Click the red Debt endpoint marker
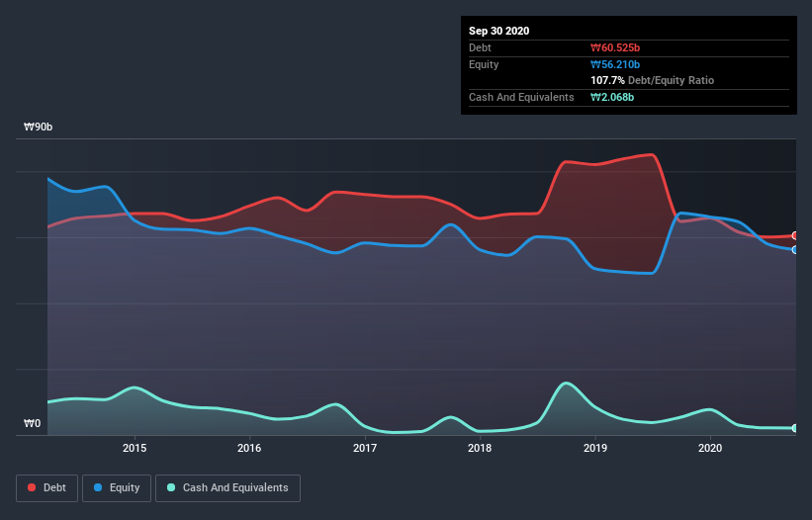The width and height of the screenshot is (812, 520). tap(795, 235)
